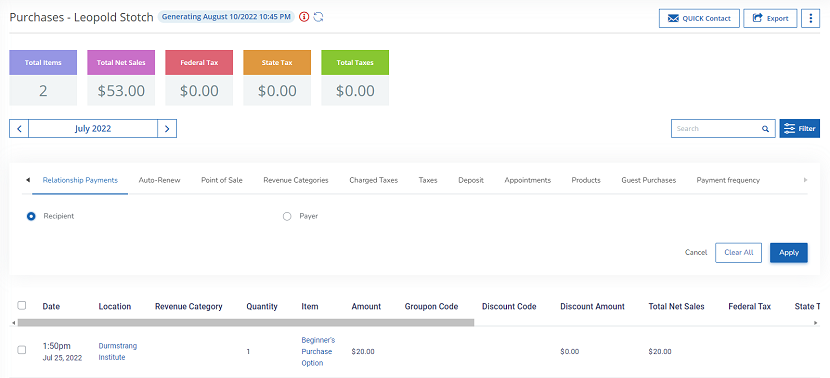Click Clear All filters
This screenshot has height=378, width=830.
pos(738,253)
